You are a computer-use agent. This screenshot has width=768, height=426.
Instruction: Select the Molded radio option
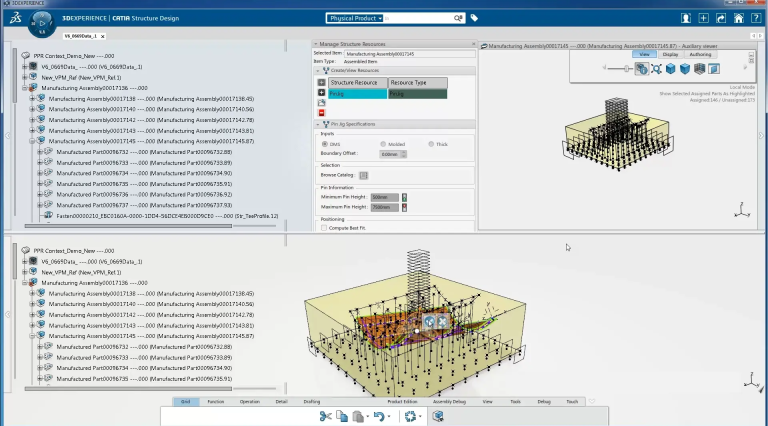coord(382,144)
